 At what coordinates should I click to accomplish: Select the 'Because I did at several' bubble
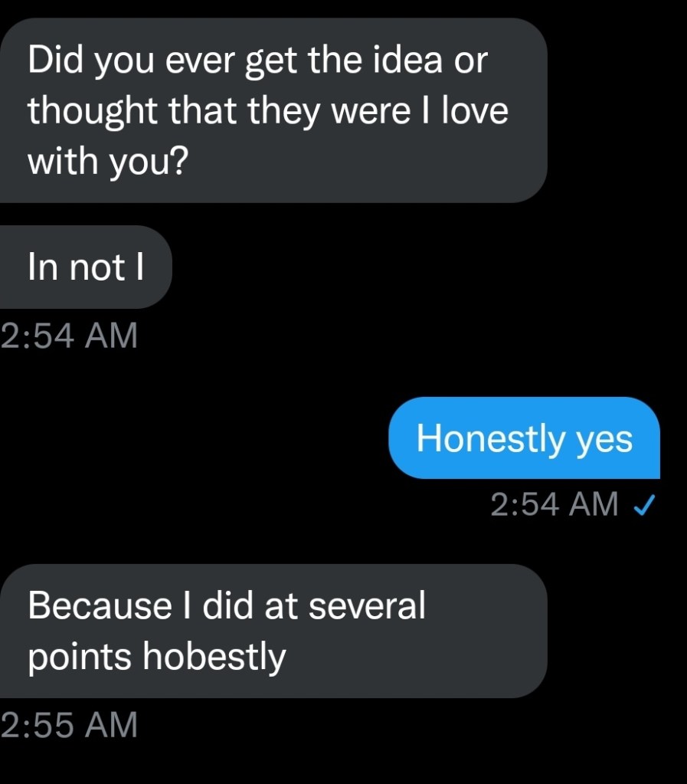[272, 631]
